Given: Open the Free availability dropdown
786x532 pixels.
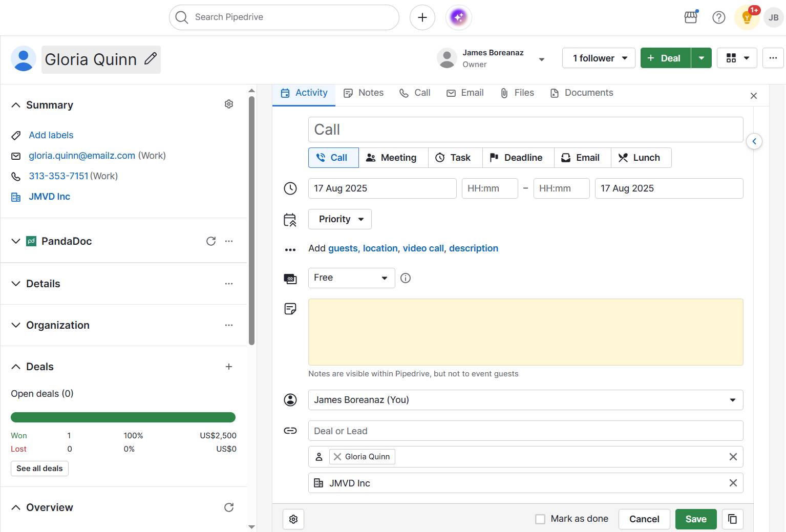Looking at the screenshot, I should coord(351,278).
